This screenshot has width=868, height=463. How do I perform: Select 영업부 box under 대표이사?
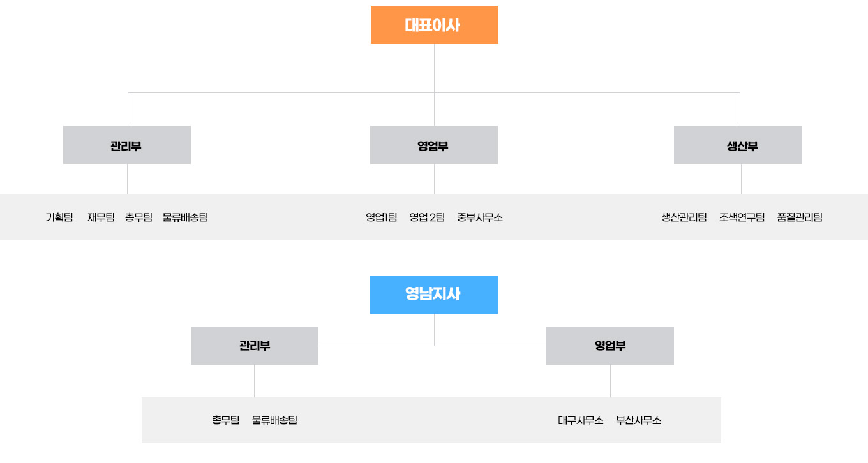click(x=434, y=145)
